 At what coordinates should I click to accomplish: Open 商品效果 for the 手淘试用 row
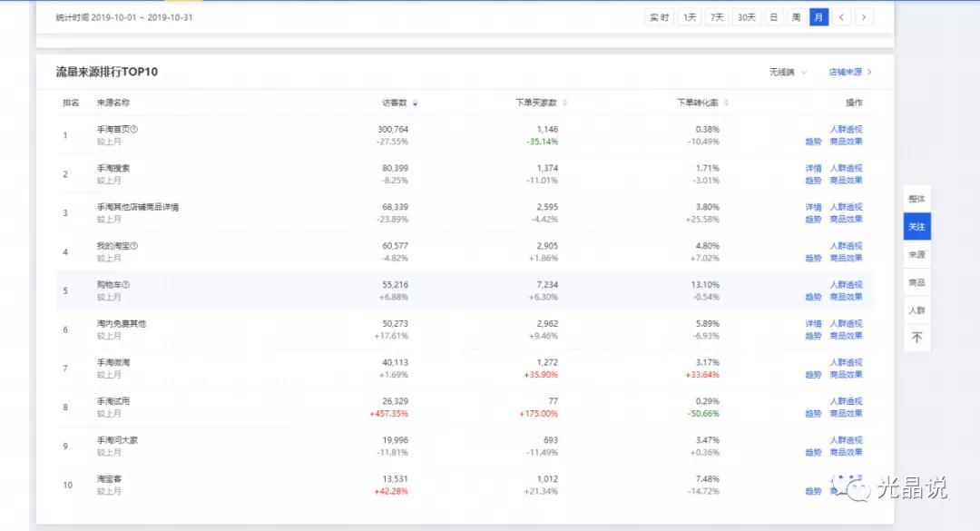[x=846, y=414]
